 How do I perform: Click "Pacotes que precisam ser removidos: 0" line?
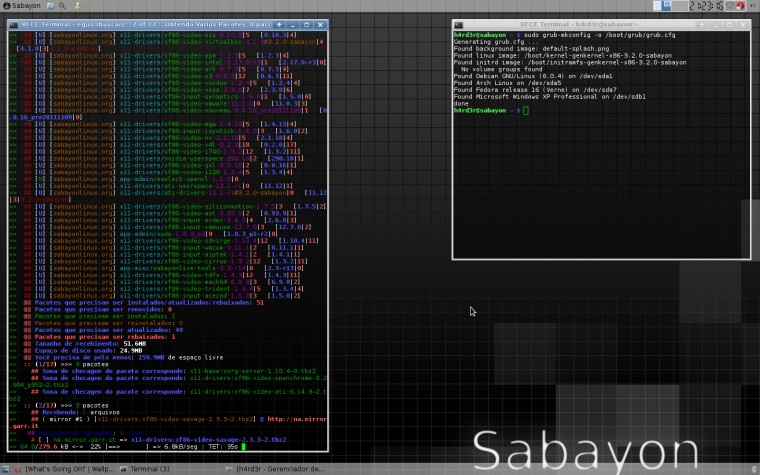tap(103, 309)
